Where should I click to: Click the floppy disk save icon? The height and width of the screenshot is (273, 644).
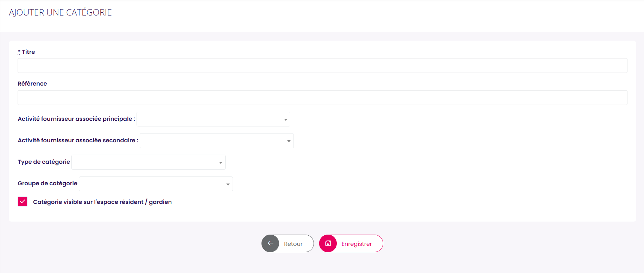(328, 243)
